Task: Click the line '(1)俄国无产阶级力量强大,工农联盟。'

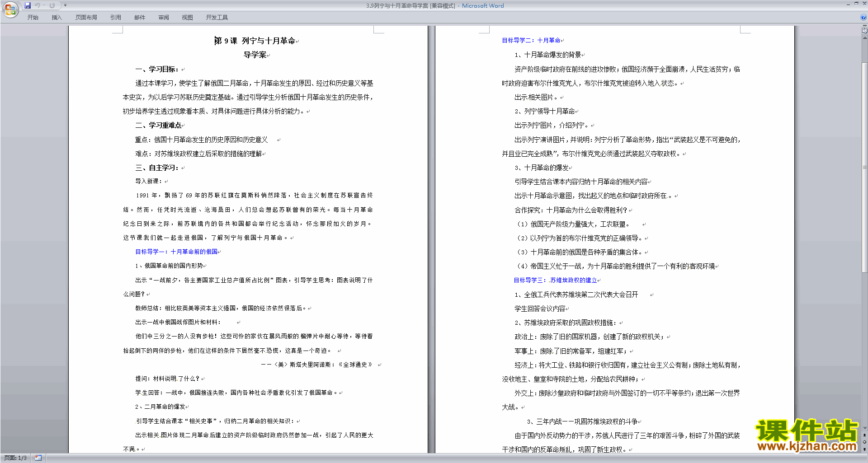Action: pos(573,224)
